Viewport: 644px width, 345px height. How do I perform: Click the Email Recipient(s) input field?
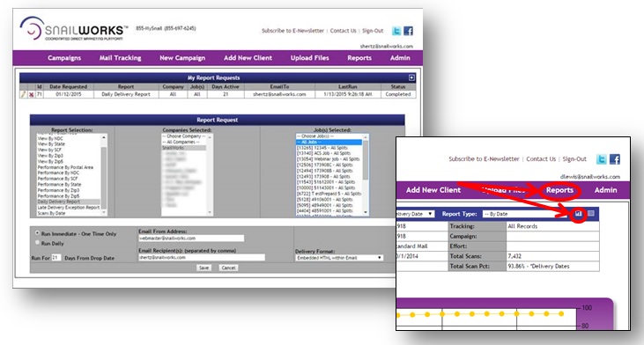[x=202, y=257]
